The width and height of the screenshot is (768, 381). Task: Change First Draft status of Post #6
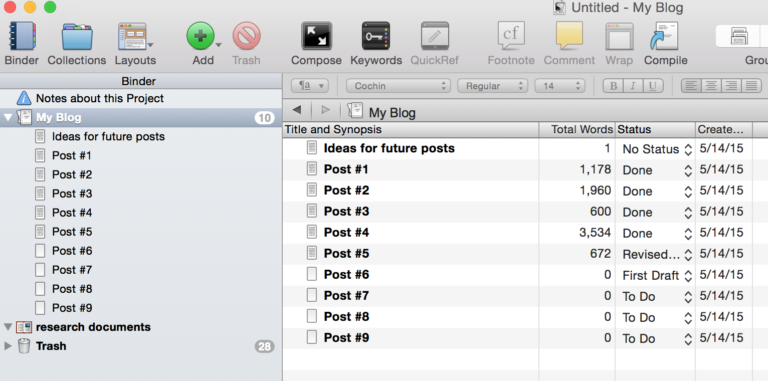[657, 275]
